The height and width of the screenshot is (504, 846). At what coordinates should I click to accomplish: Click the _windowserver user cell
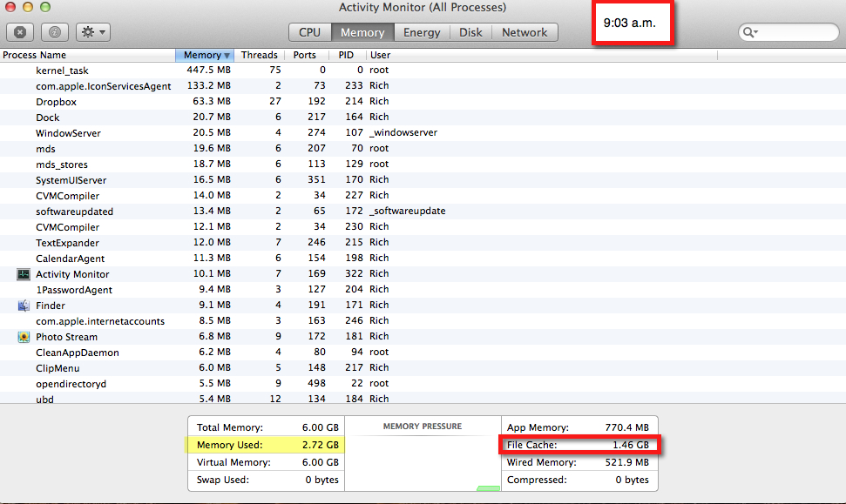(x=403, y=132)
